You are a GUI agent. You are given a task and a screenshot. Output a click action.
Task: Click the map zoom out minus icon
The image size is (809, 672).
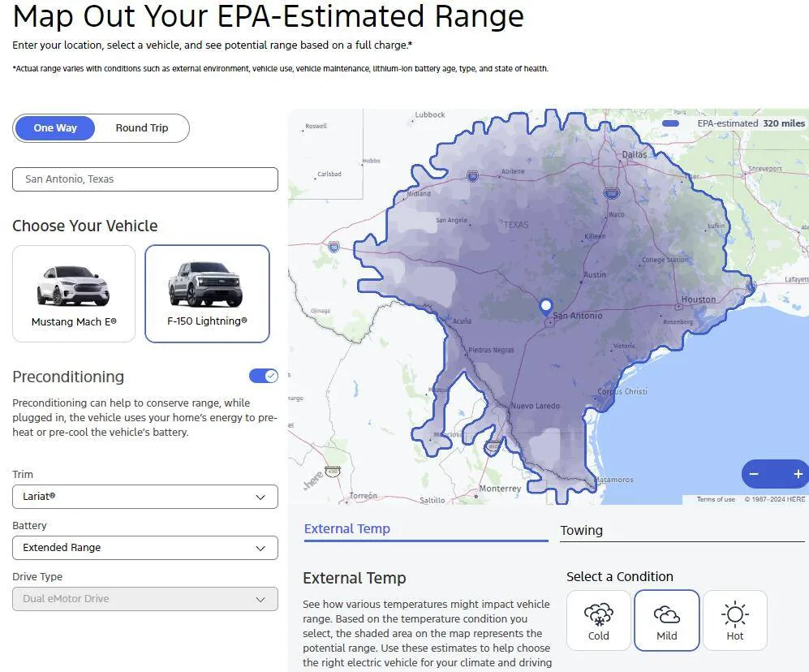754,474
